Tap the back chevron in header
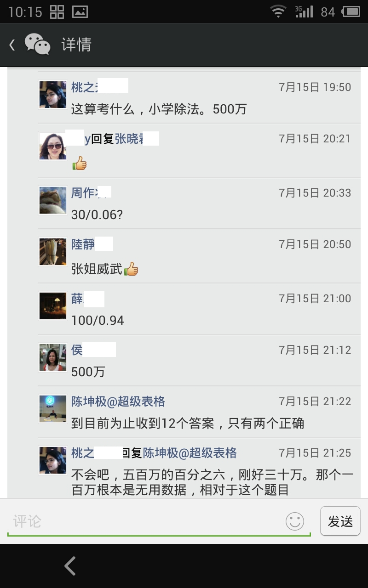Screen dimensions: 368x588 click(x=12, y=45)
